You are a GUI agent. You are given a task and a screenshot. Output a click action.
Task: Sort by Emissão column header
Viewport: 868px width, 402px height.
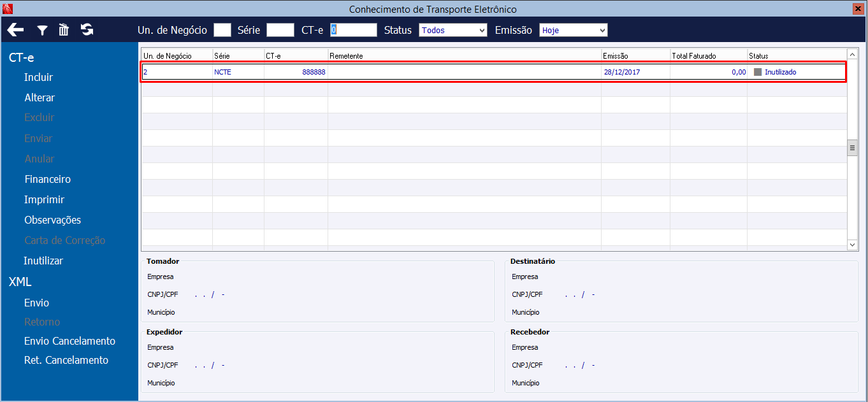click(636, 55)
